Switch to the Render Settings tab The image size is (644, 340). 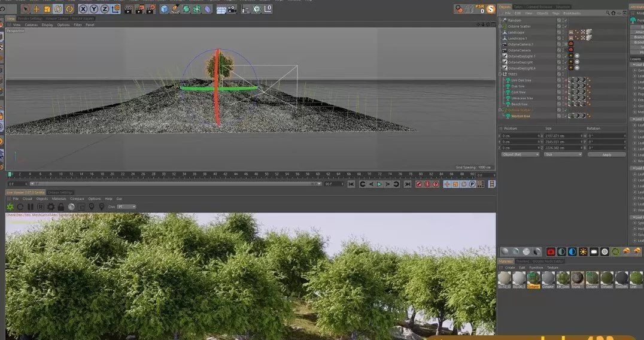(x=31, y=19)
